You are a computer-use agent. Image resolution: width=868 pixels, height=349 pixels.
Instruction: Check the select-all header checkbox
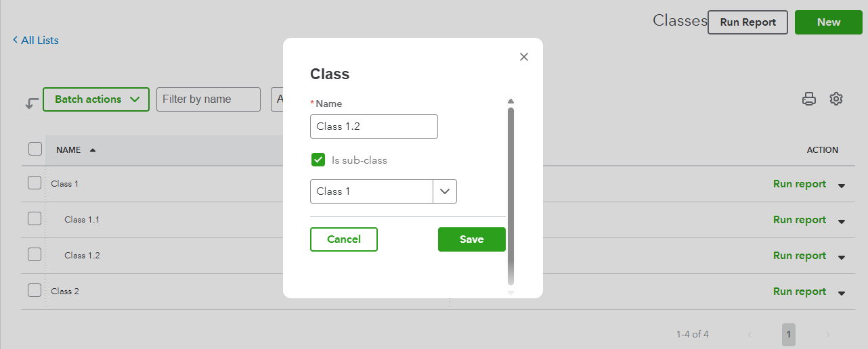click(35, 149)
